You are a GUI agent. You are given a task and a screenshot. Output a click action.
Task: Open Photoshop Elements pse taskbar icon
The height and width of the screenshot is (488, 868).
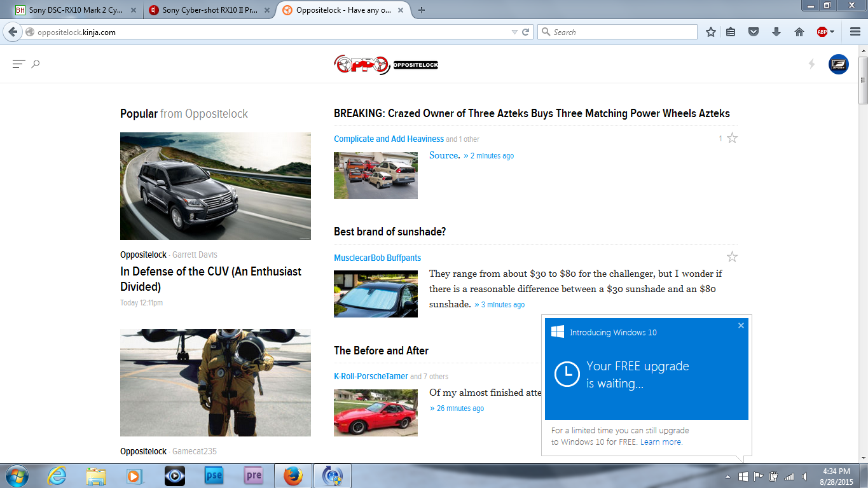(214, 476)
